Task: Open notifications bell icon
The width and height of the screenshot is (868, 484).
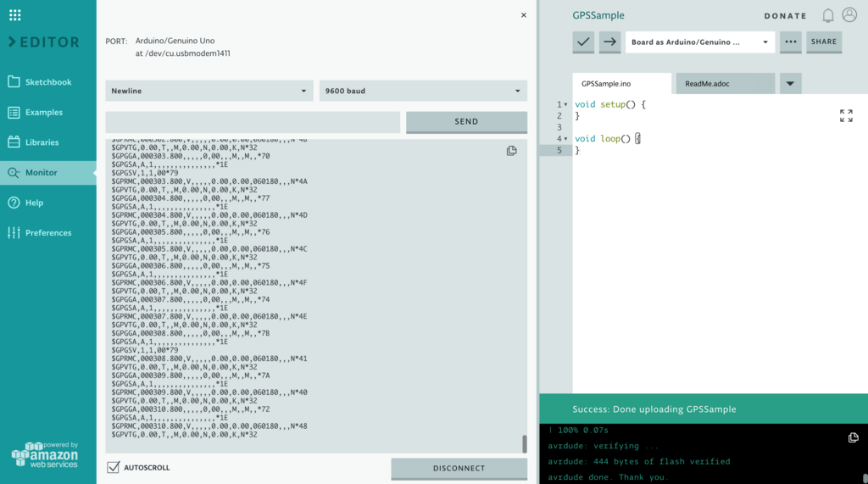Action: pos(827,15)
